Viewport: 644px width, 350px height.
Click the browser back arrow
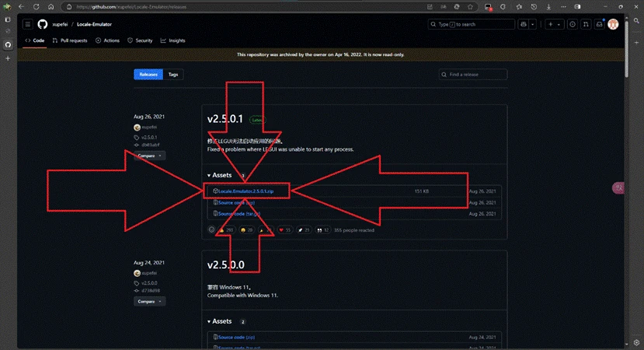(x=21, y=6)
